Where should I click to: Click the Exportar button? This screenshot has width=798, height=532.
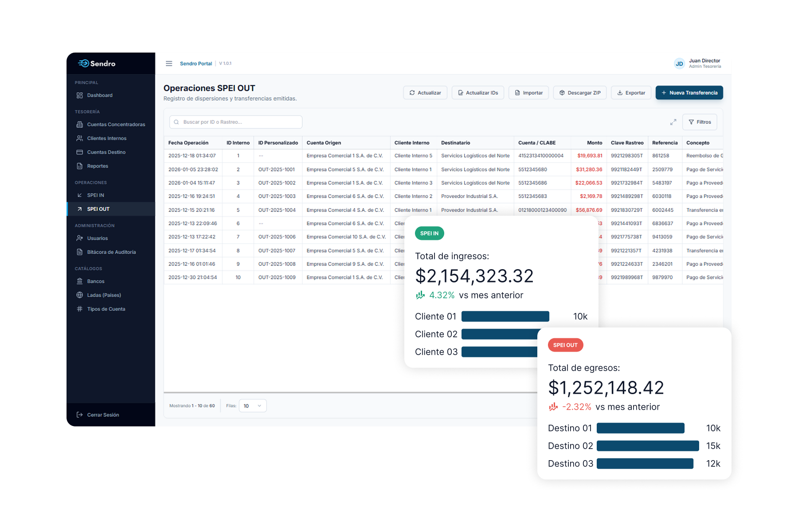631,93
